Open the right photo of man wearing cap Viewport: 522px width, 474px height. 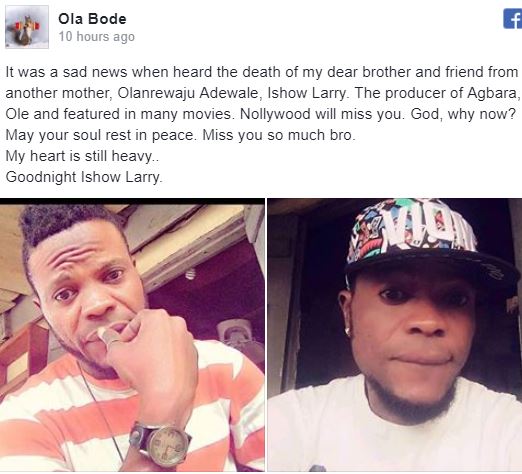pos(395,335)
